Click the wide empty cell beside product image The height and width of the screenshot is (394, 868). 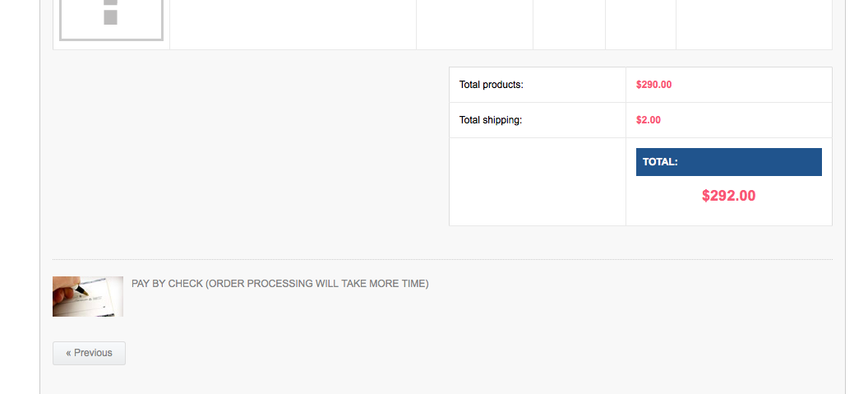point(293,24)
